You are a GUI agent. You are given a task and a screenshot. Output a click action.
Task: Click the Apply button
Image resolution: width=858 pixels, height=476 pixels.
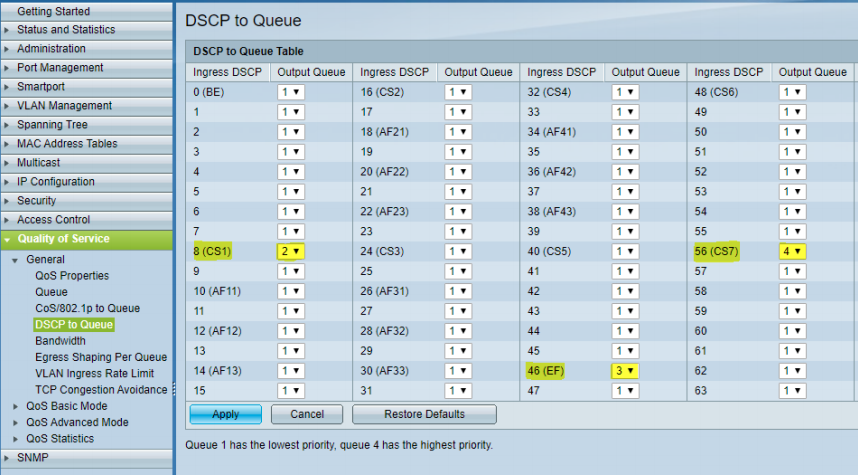pos(225,414)
